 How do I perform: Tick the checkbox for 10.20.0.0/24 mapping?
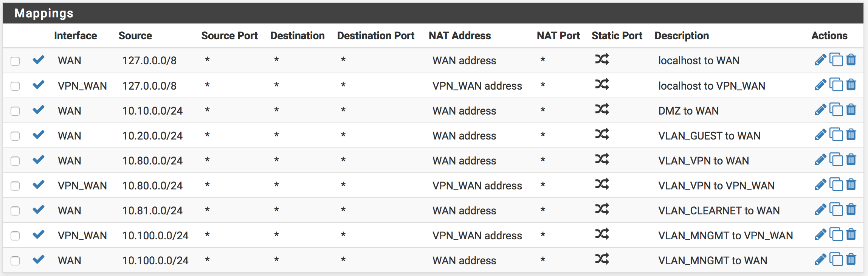coord(15,136)
